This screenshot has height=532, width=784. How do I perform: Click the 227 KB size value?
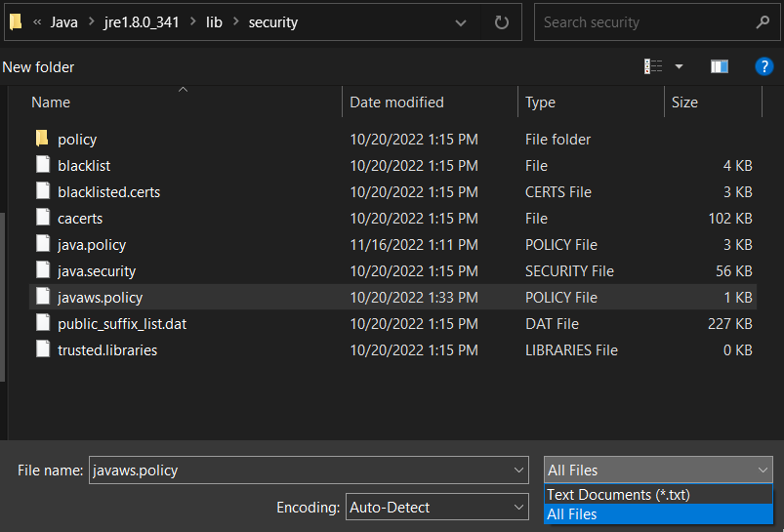[730, 324]
